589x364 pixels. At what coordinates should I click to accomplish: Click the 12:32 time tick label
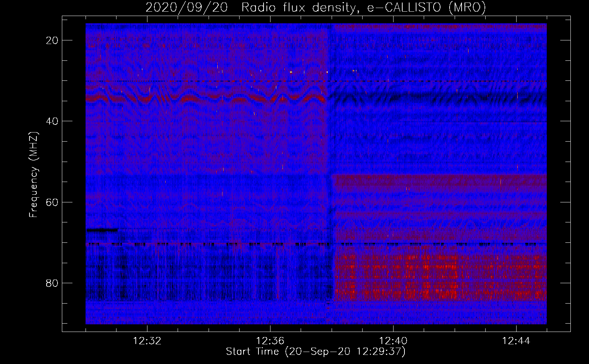click(x=147, y=341)
